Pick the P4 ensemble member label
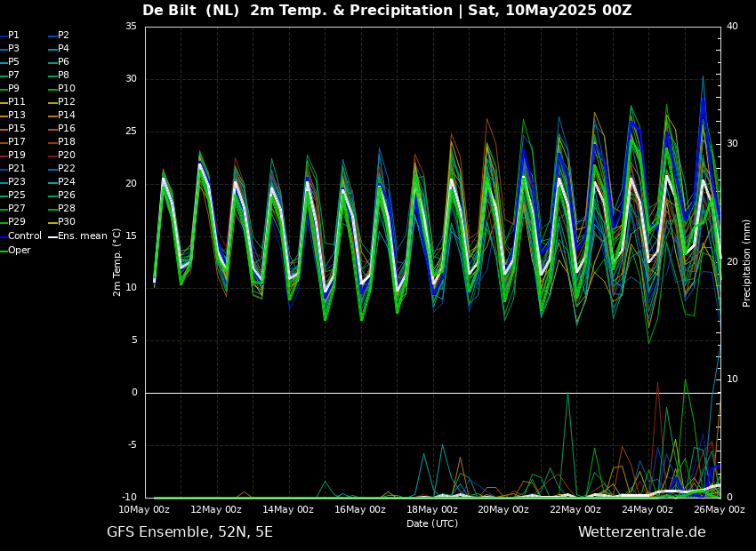756x551 pixels. point(59,48)
